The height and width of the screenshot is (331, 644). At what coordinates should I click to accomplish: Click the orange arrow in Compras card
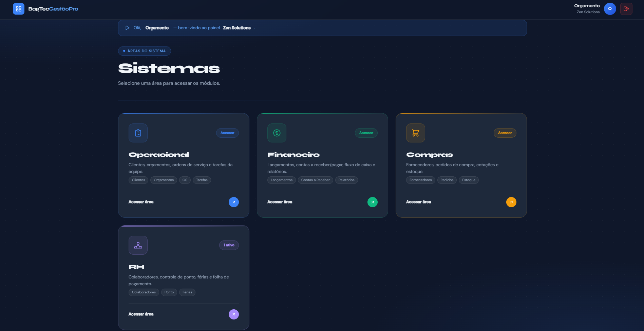[x=511, y=202]
